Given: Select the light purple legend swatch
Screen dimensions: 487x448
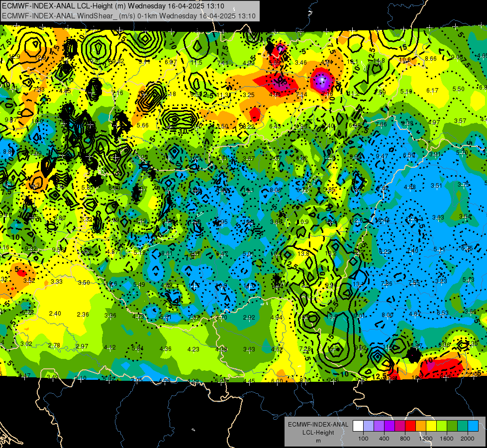Looking at the screenshot, I should click(379, 426).
